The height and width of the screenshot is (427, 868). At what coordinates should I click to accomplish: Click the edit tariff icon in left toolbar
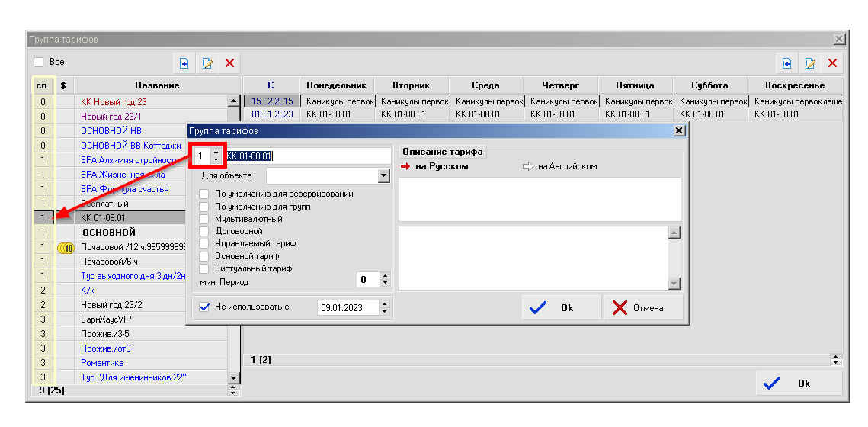click(207, 63)
